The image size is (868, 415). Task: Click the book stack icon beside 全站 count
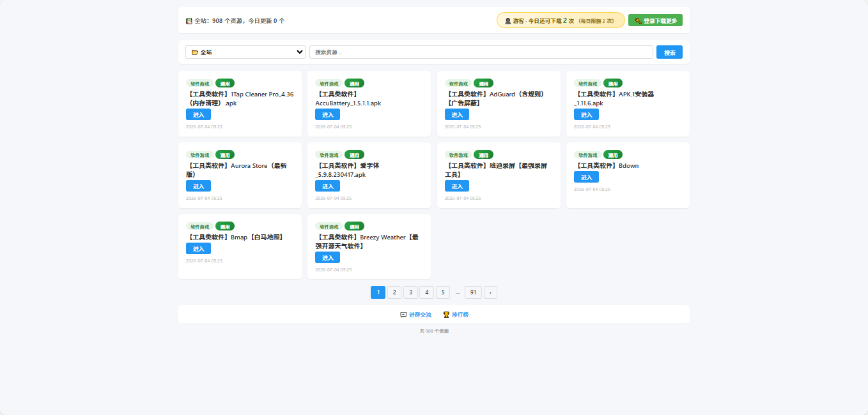[189, 21]
